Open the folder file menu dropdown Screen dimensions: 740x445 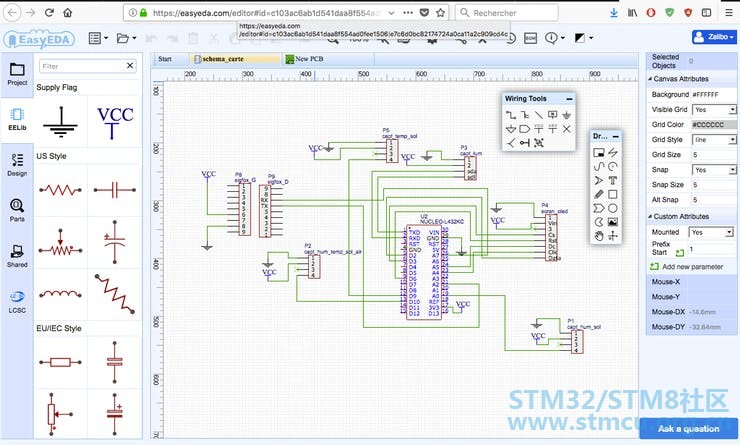[126, 38]
